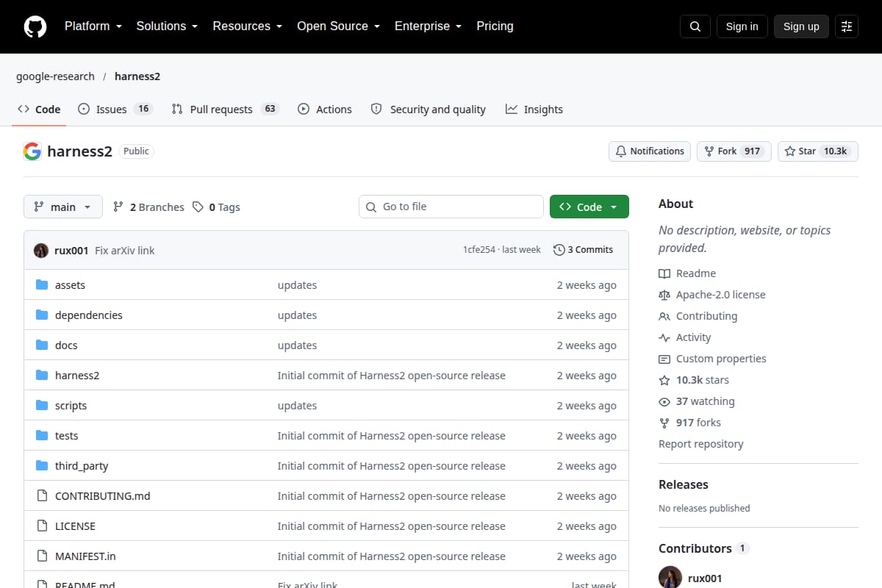Open Contributing link in About sidebar
Screen dimensions: 882x588
coord(698,316)
